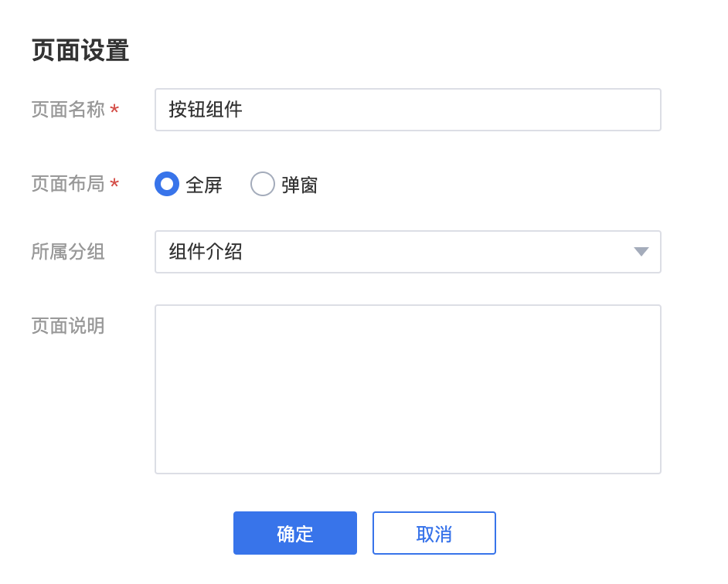Confirm settings with the 确定 button
The width and height of the screenshot is (728, 584).
294,533
